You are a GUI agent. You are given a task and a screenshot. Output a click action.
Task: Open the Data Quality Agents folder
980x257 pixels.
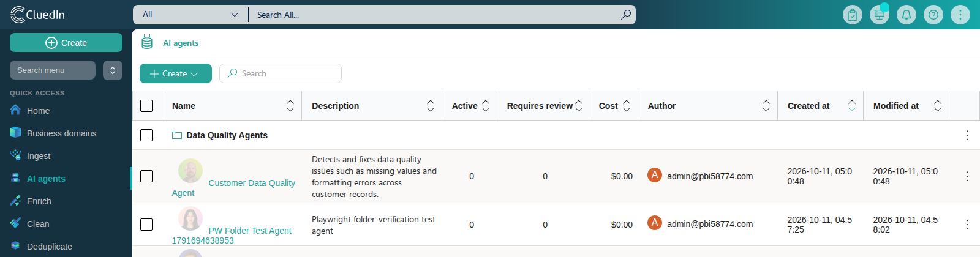(x=227, y=135)
